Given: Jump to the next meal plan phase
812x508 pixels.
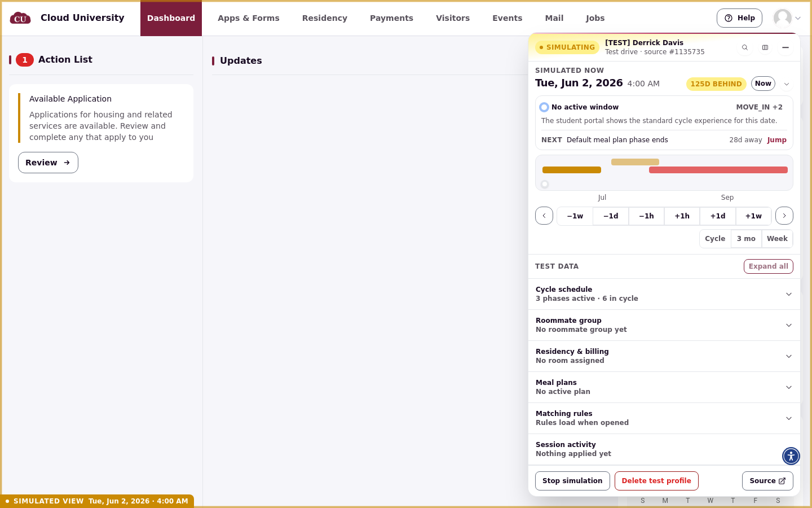Looking at the screenshot, I should (x=776, y=140).
